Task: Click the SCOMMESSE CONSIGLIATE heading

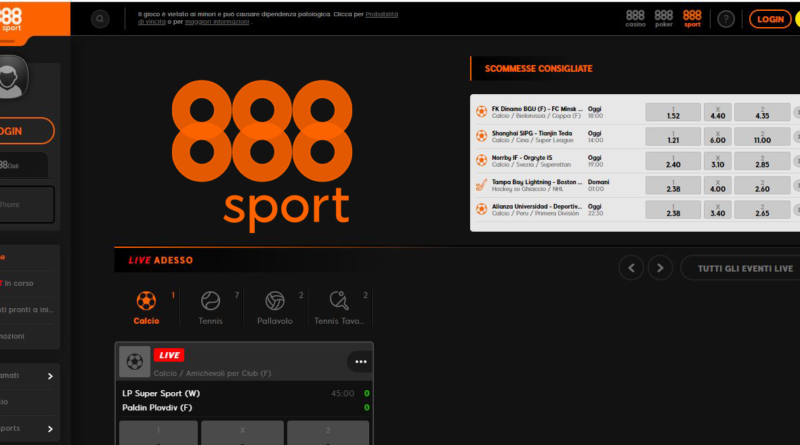Action: pyautogui.click(x=538, y=69)
